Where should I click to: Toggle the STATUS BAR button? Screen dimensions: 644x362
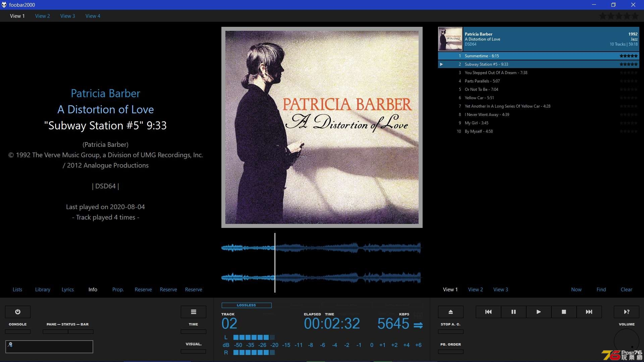coord(81,331)
